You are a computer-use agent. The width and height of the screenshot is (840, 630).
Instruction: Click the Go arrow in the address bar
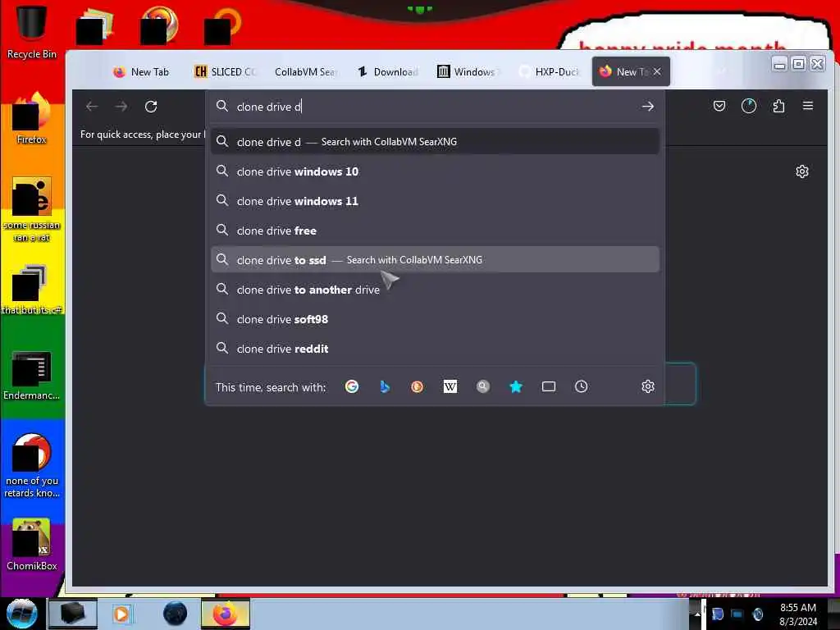[648, 106]
